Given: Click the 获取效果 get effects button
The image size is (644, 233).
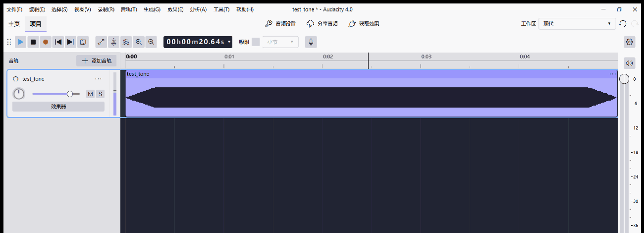Looking at the screenshot, I should pyautogui.click(x=364, y=24).
